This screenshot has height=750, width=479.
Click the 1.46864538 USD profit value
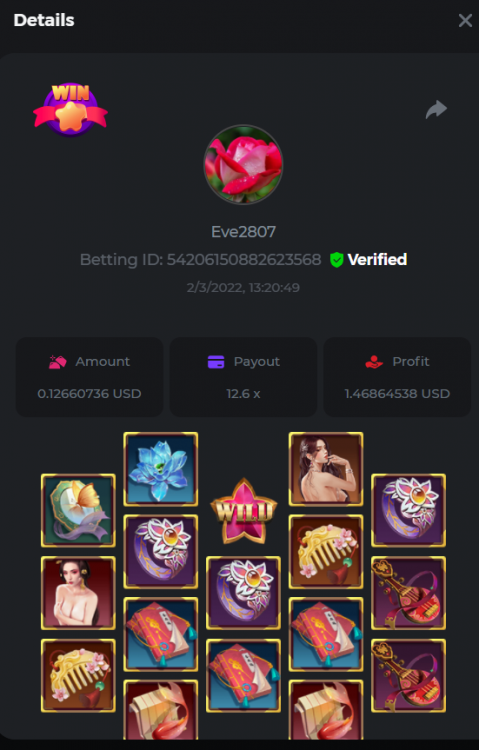tap(397, 394)
